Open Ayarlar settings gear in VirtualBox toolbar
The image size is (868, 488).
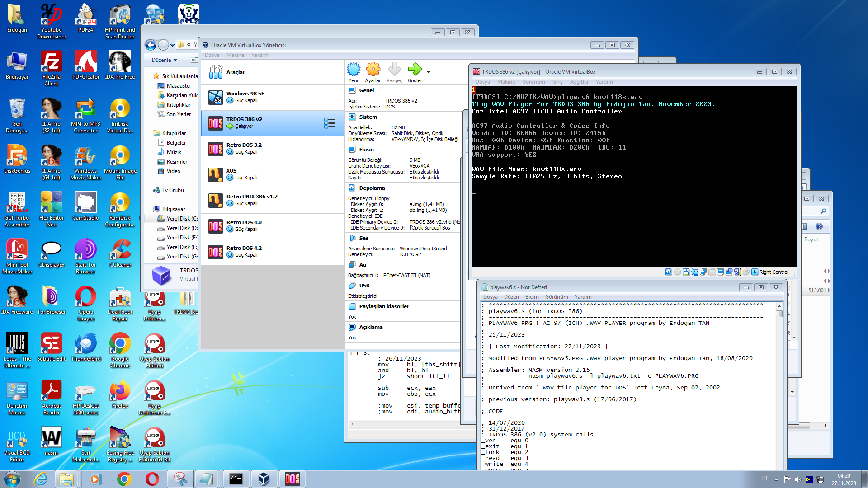coord(373,70)
